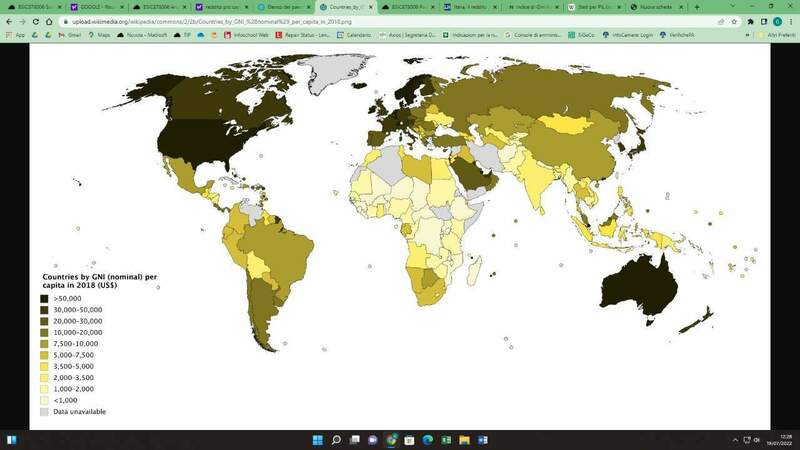Bookmark this page with the star icon

734,21
